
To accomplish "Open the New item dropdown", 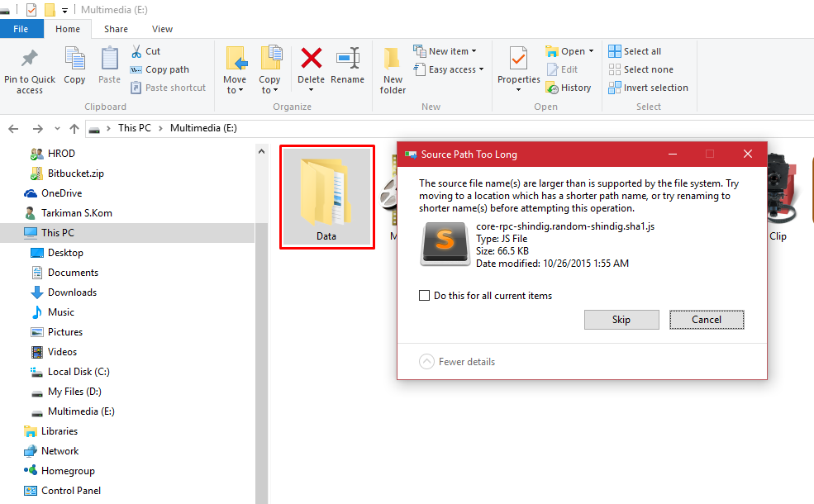I will point(445,50).
